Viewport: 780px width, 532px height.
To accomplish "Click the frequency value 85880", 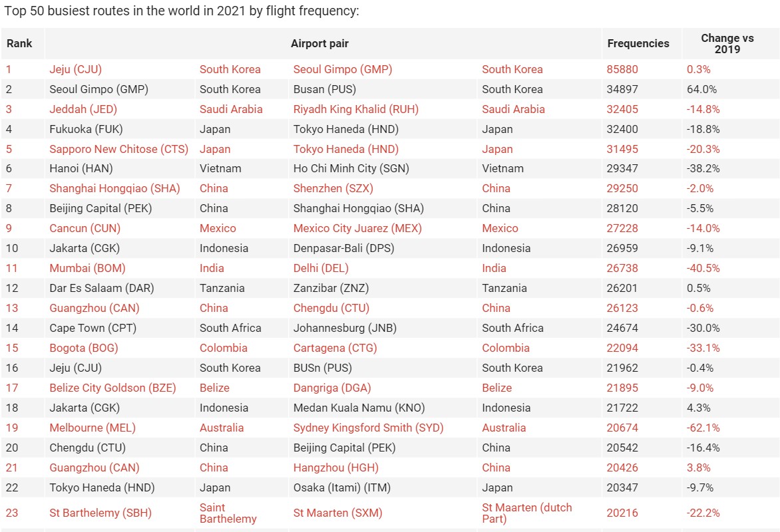I will [622, 69].
